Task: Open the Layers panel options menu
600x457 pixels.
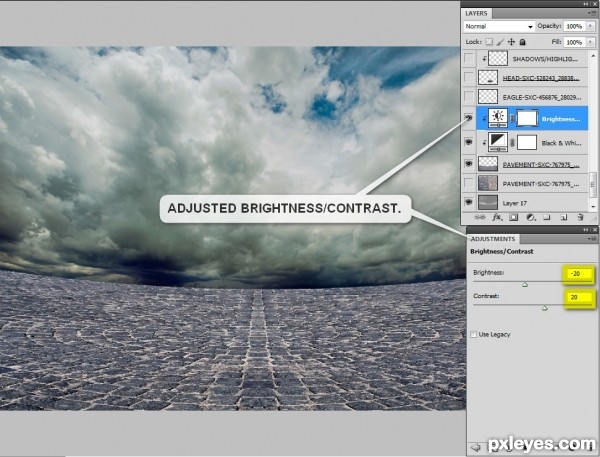Action: (592, 13)
